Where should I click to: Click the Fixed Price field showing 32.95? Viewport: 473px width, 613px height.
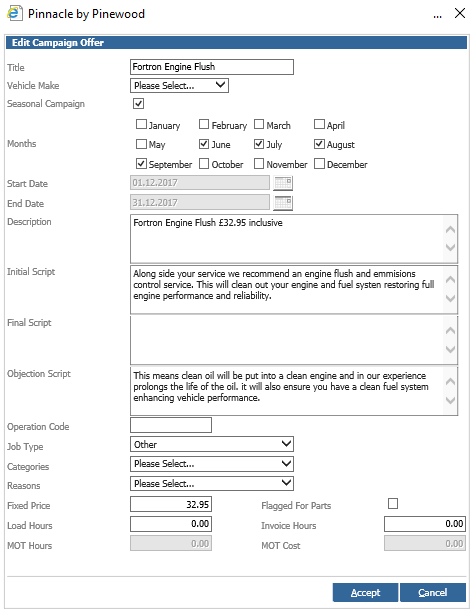coord(171,504)
